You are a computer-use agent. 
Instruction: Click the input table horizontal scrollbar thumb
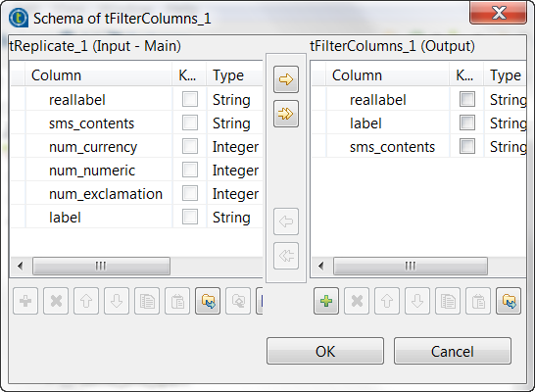click(x=101, y=266)
